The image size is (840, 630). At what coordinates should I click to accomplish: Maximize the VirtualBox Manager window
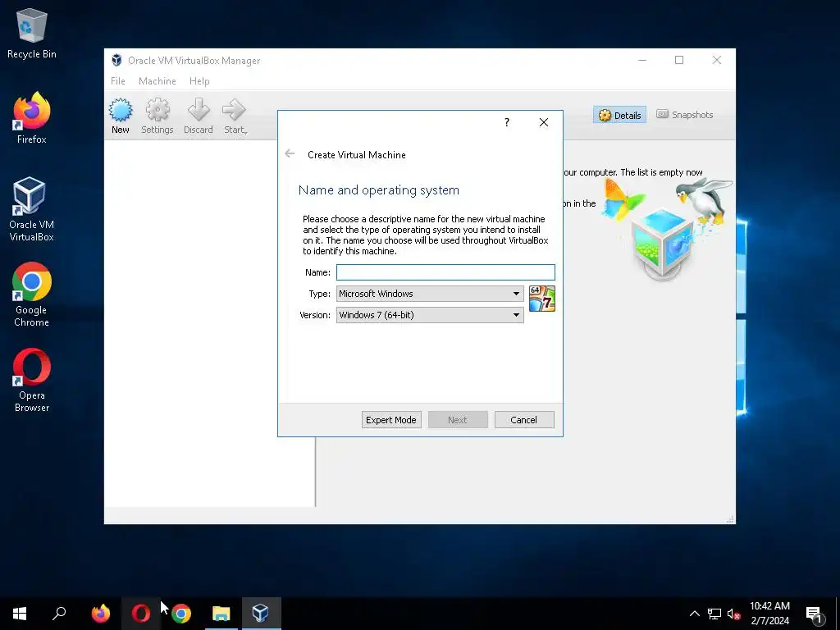click(679, 60)
